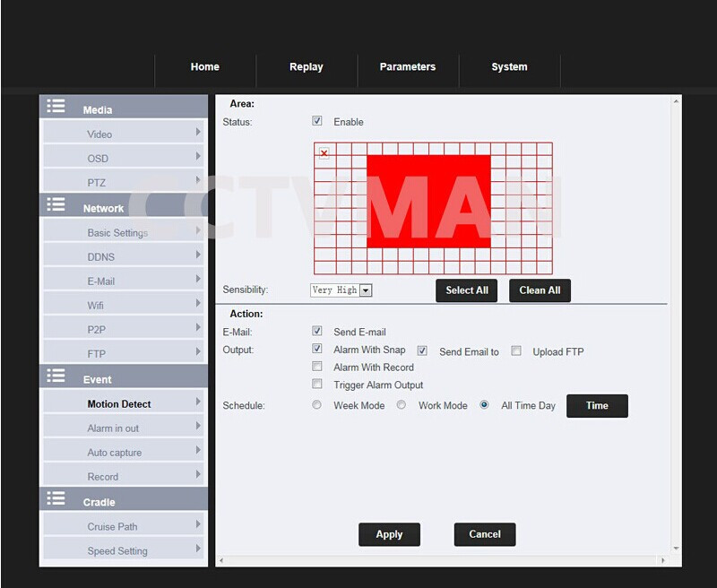The width and height of the screenshot is (717, 588).
Task: Expand the Cruise Path menu entry
Action: point(124,526)
